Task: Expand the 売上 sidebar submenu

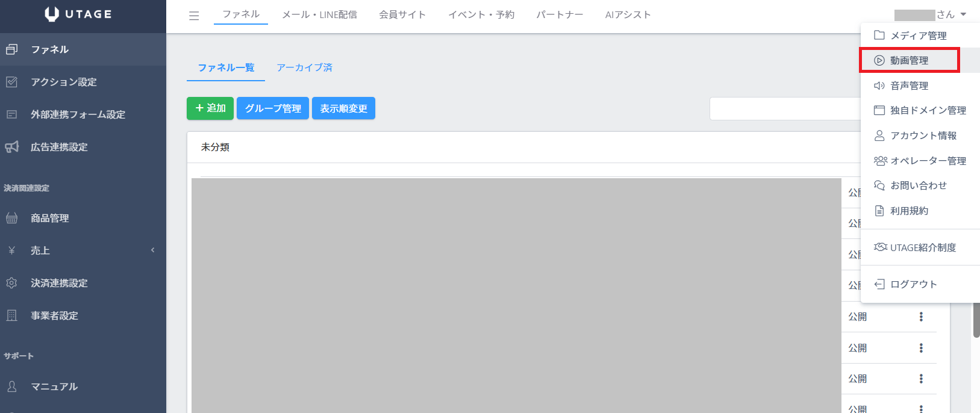Action: coord(152,250)
